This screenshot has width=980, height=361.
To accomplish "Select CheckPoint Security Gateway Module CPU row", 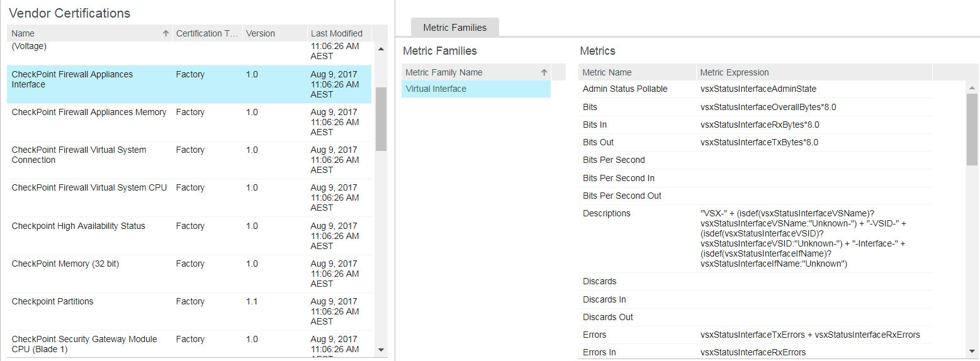I will 189,344.
